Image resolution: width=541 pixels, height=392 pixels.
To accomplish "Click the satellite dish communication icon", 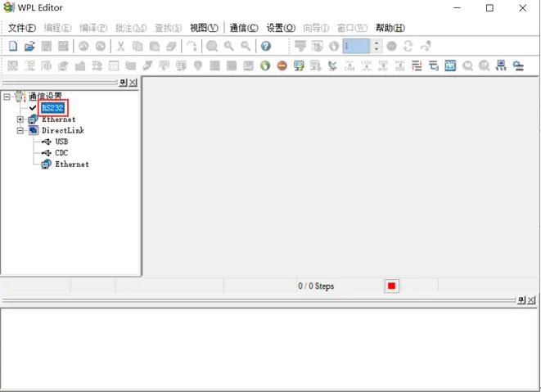I will [332, 65].
